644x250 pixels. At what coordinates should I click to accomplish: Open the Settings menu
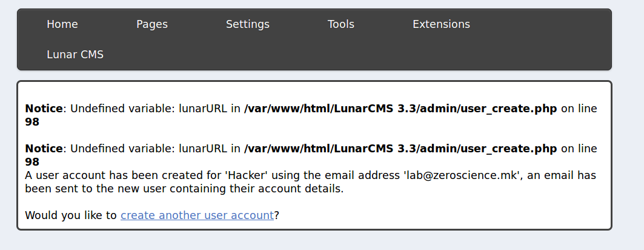tap(248, 24)
